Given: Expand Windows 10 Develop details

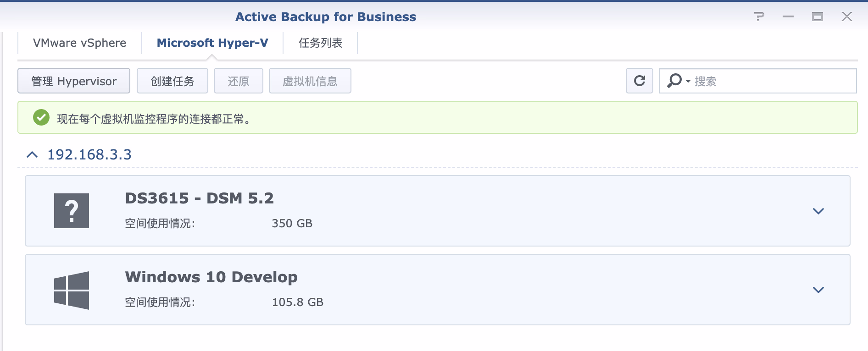Looking at the screenshot, I should coord(818,290).
